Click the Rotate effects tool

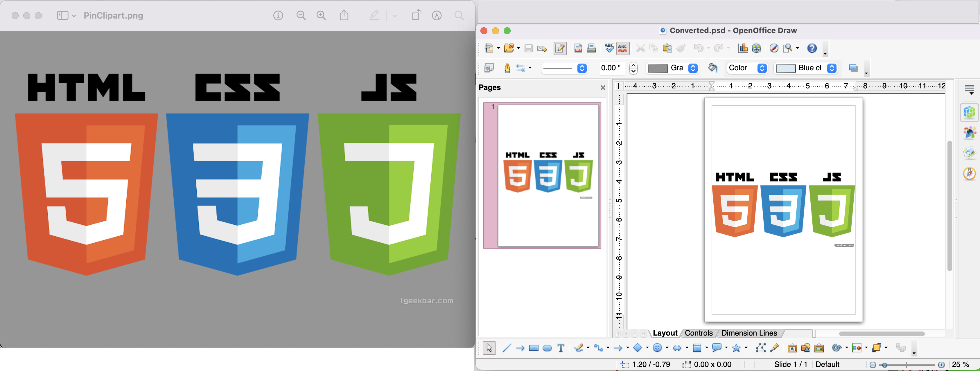(x=837, y=348)
